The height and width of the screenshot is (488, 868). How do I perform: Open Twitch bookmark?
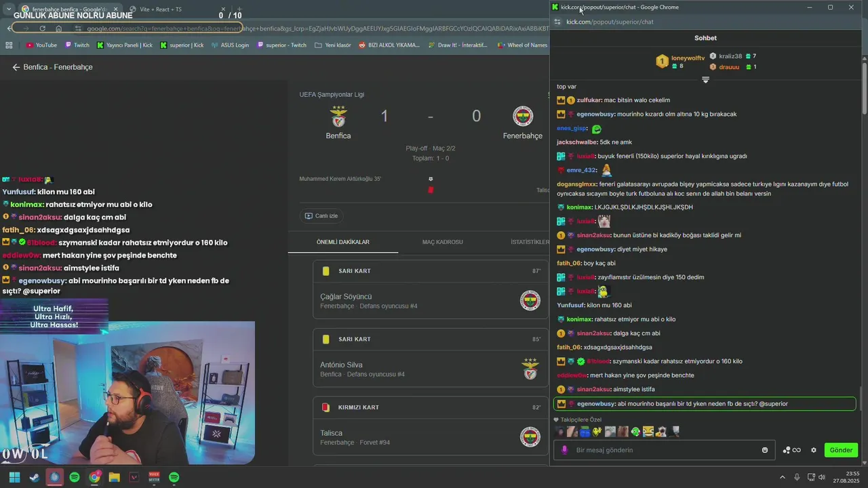[x=77, y=45]
